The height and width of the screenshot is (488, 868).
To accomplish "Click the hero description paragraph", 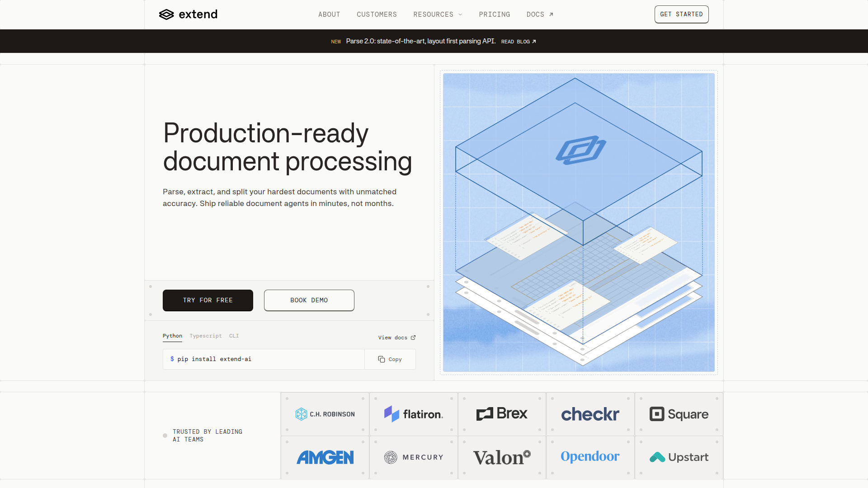I will point(279,197).
